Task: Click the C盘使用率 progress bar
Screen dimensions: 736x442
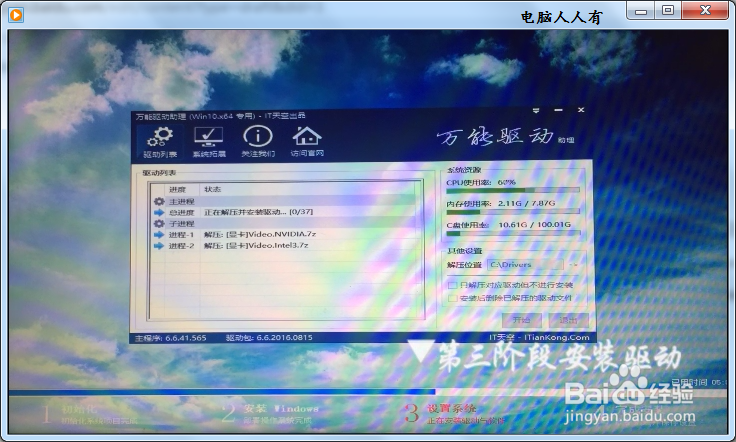Action: (x=513, y=233)
